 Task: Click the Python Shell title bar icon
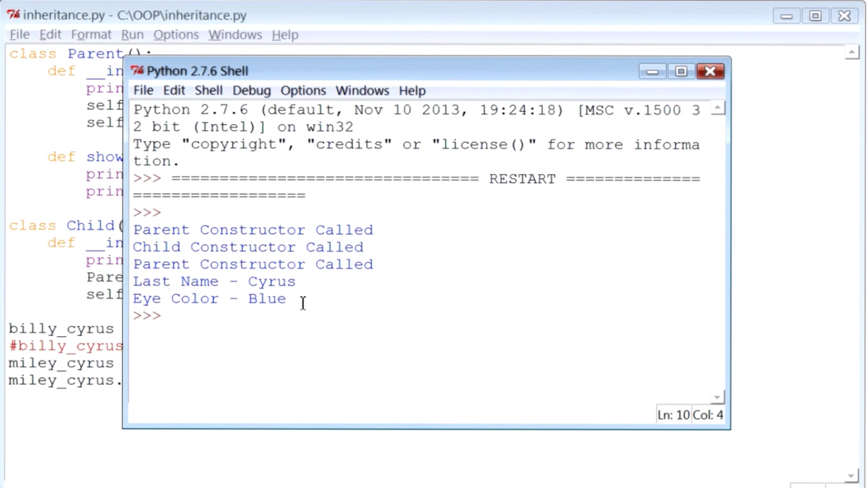pos(137,71)
